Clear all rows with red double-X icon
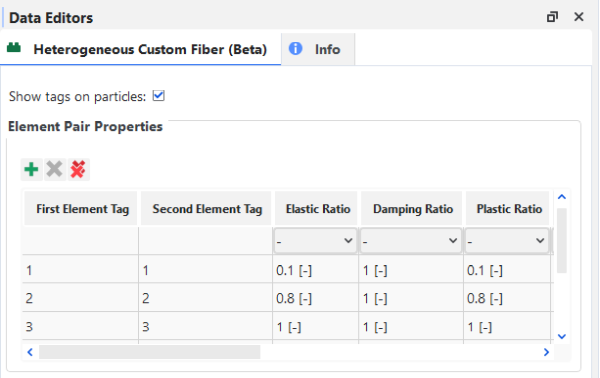 point(78,169)
